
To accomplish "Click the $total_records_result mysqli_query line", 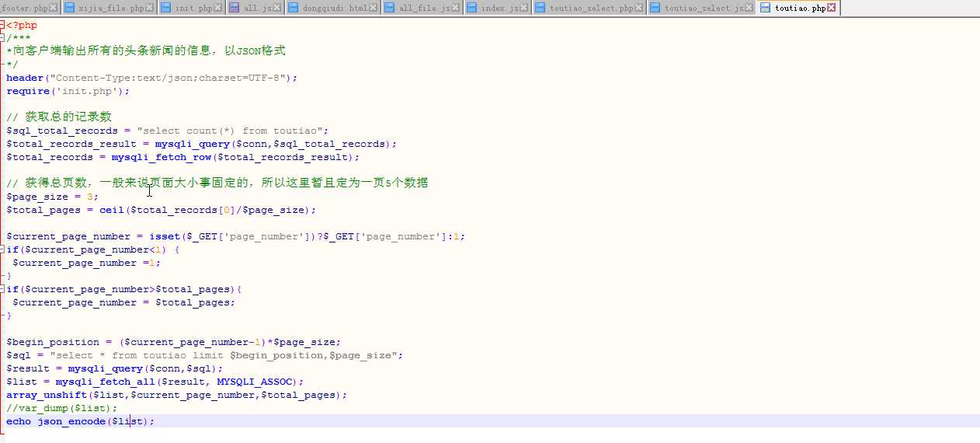I will (x=201, y=144).
